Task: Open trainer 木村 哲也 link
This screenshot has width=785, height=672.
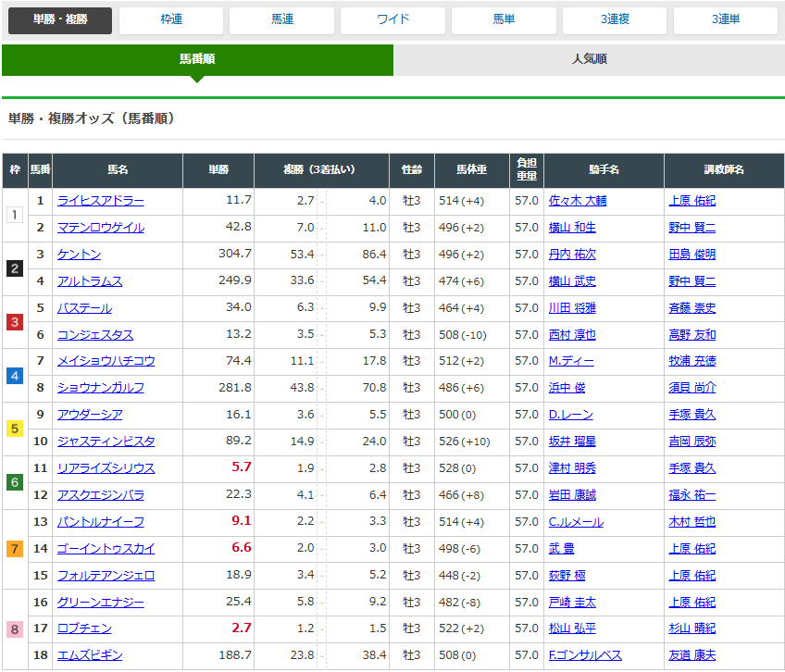Action: [692, 522]
